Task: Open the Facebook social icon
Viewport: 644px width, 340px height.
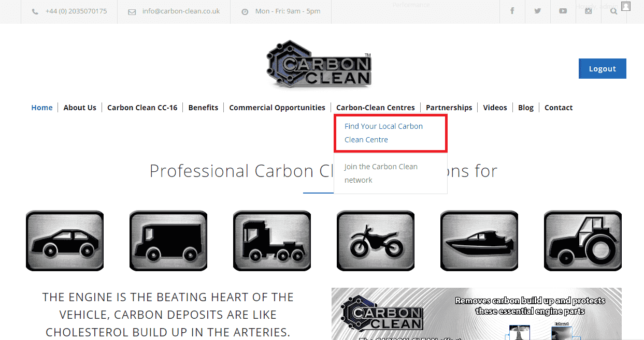Action: click(512, 11)
